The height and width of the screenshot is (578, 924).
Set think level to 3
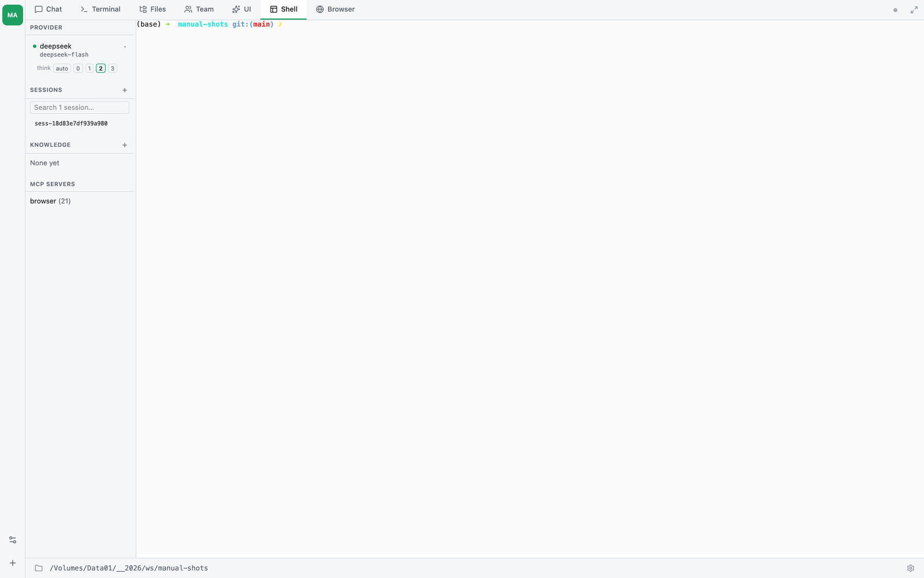113,68
